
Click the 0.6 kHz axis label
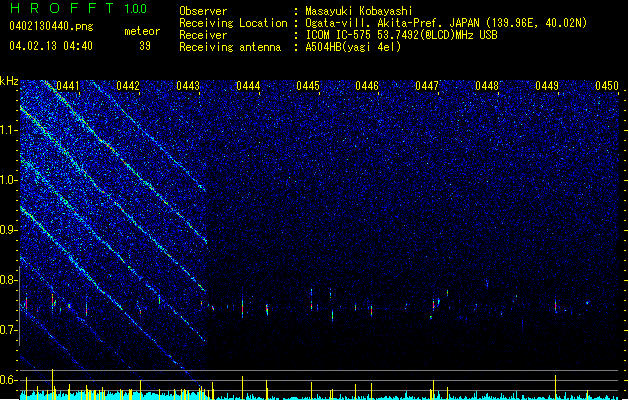click(x=9, y=380)
